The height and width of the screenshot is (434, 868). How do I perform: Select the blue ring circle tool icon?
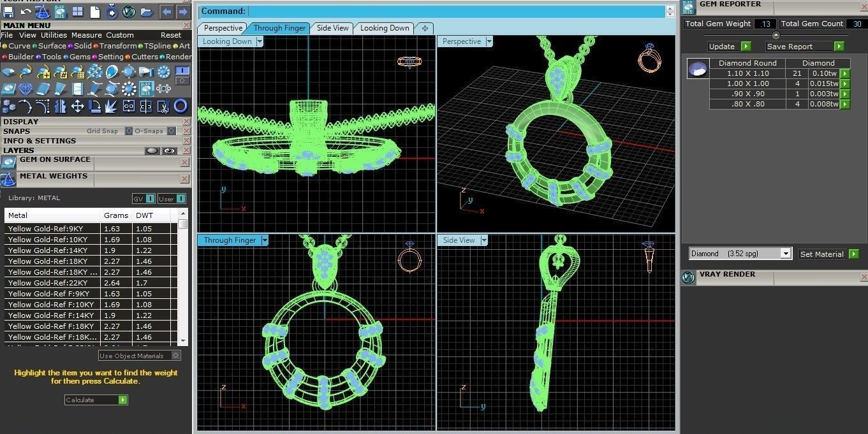point(180,106)
